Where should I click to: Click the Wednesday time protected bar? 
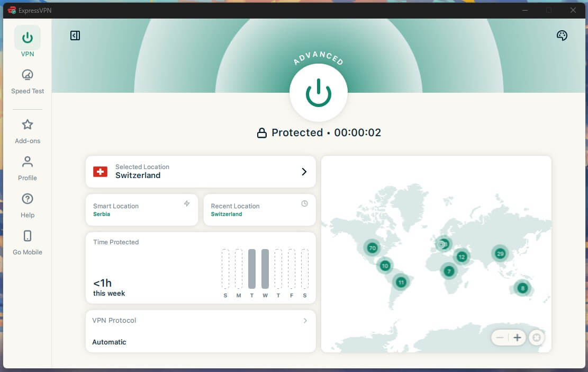pos(265,269)
